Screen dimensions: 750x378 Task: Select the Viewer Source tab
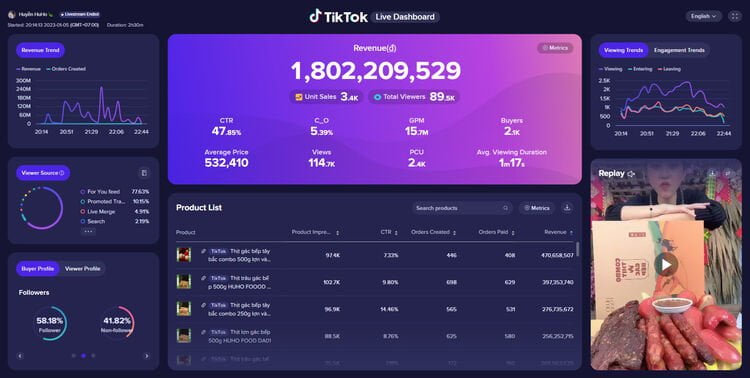[x=43, y=173]
